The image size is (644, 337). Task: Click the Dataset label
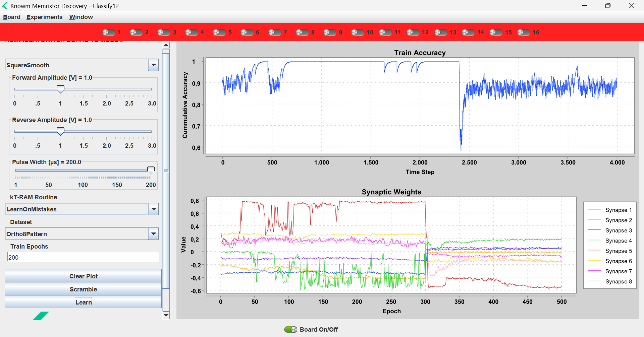point(21,222)
